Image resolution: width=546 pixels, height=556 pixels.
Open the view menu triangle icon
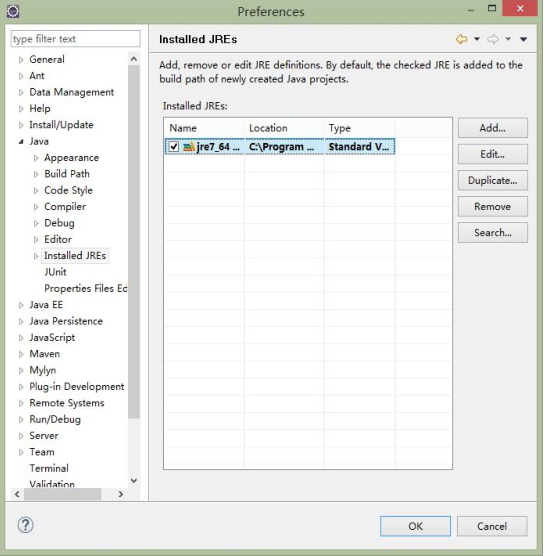pos(524,39)
